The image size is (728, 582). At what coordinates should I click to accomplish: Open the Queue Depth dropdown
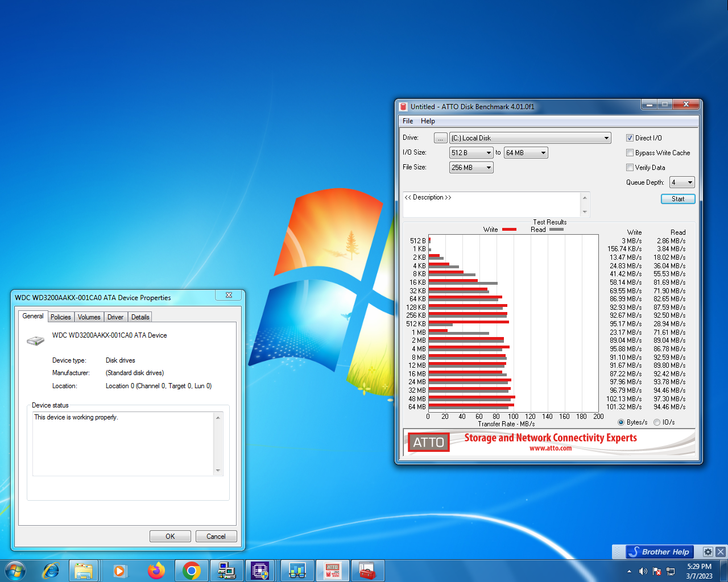[x=682, y=182]
